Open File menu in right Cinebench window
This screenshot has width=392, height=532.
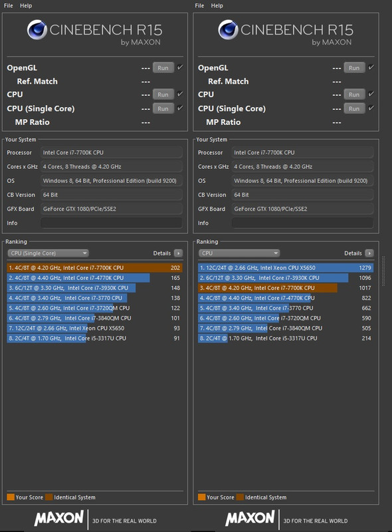tap(199, 5)
